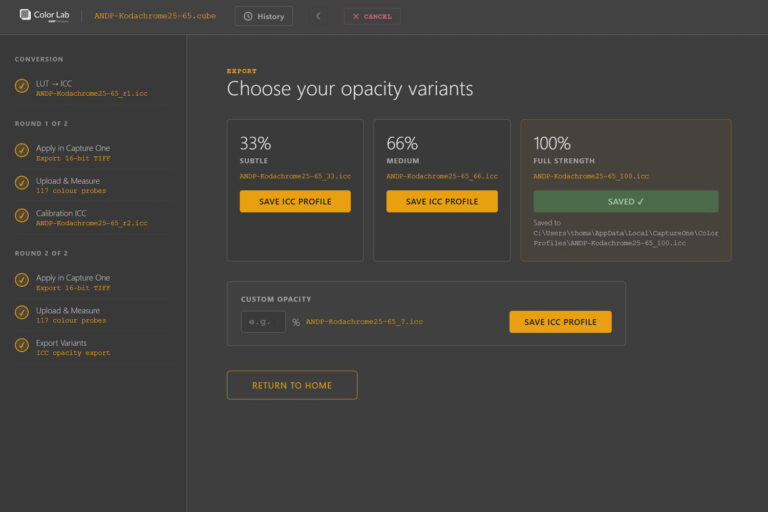Screen dimensions: 768x512
Task: Save the 33% Subtle ICC profile
Action: (x=295, y=201)
